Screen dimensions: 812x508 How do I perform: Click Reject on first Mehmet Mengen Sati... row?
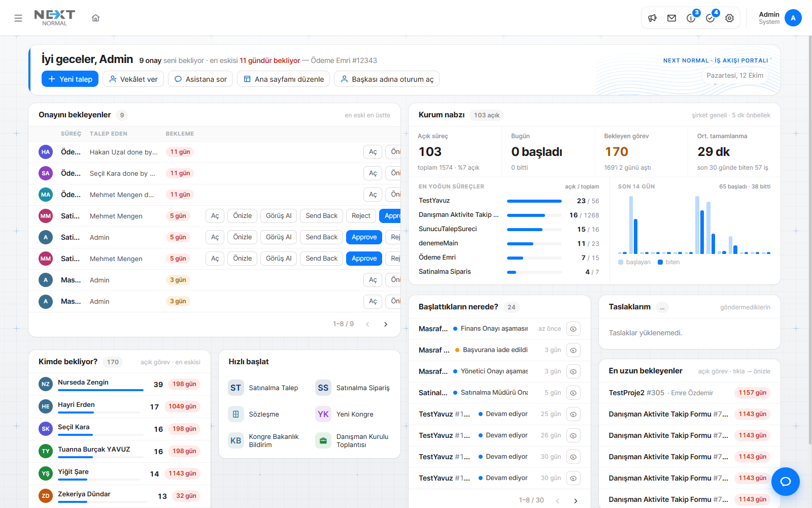361,216
